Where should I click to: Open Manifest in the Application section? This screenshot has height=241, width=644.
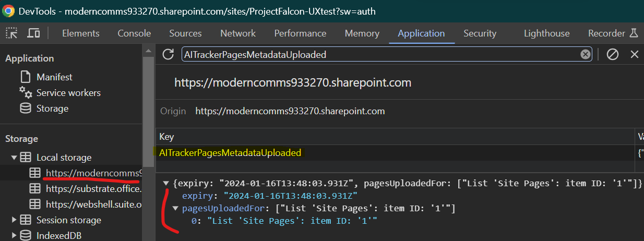[x=54, y=77]
